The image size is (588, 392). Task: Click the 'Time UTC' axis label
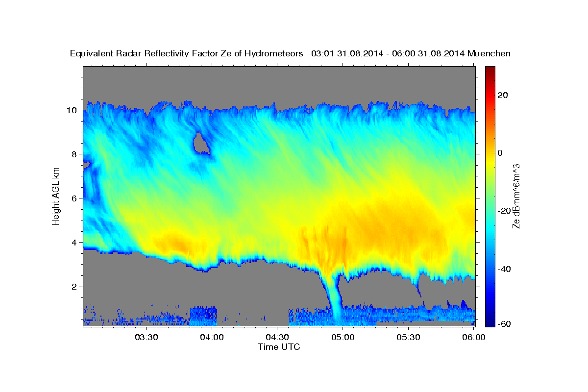(x=279, y=347)
